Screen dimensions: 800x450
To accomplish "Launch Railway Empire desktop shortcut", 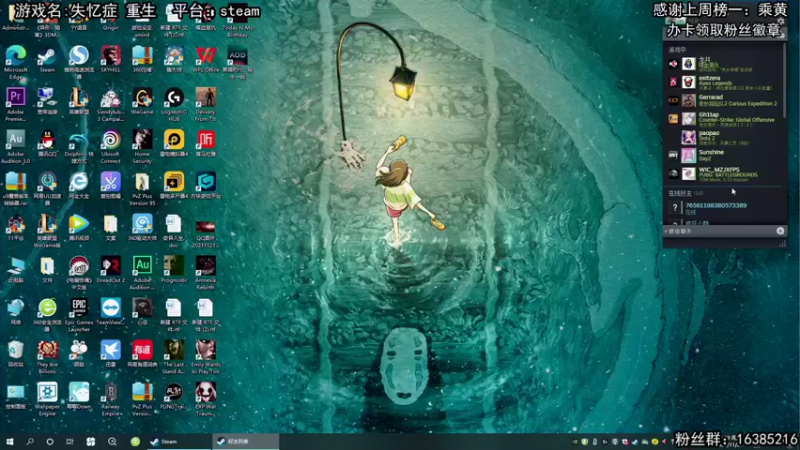I will [110, 399].
